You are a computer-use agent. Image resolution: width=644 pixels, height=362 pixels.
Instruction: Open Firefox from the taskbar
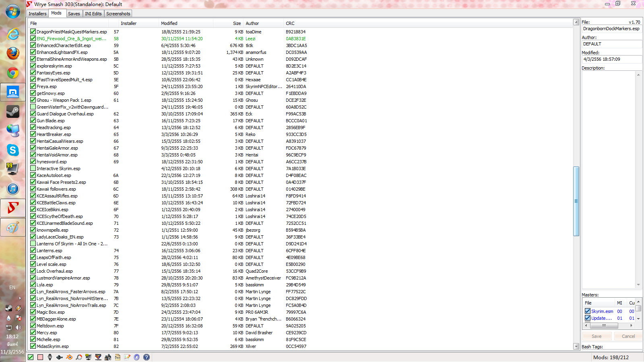click(x=13, y=53)
